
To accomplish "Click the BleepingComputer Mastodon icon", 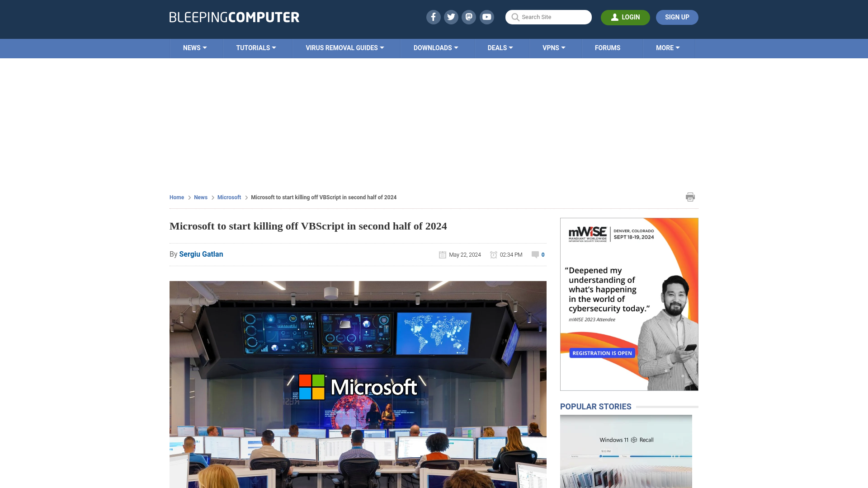I will [469, 17].
